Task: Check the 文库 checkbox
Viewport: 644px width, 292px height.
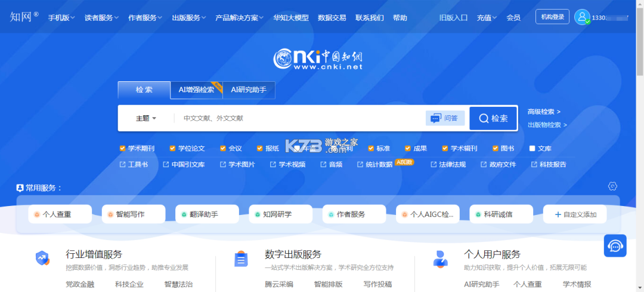Action: pyautogui.click(x=532, y=149)
